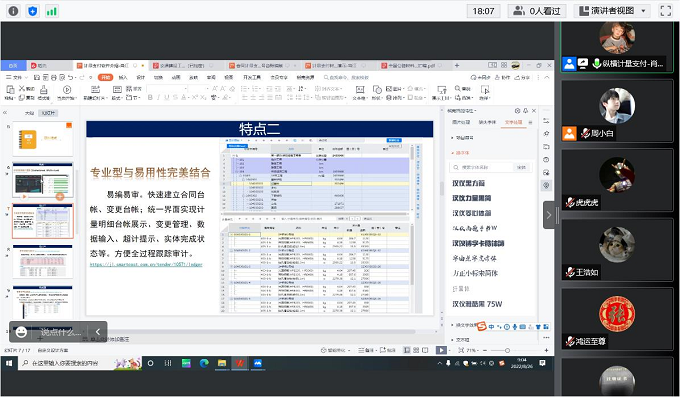Select participant tile 鸿运至尊
Screen dimensions: 680x397
tap(617, 319)
